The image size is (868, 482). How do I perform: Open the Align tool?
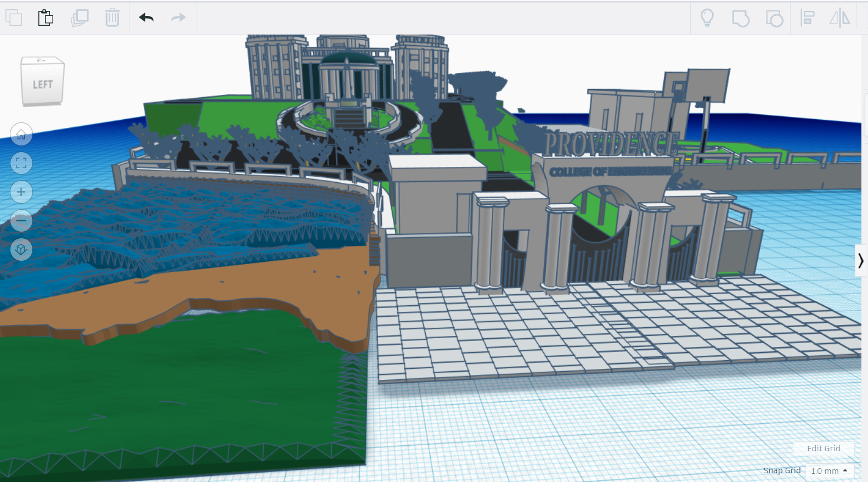tap(807, 18)
